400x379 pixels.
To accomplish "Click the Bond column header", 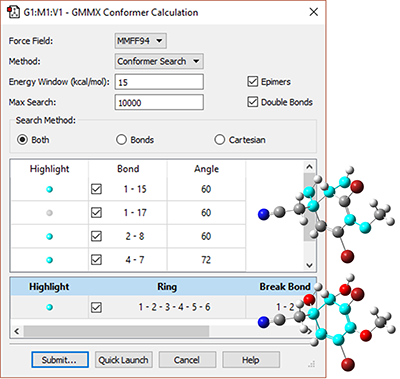I will 128,169.
